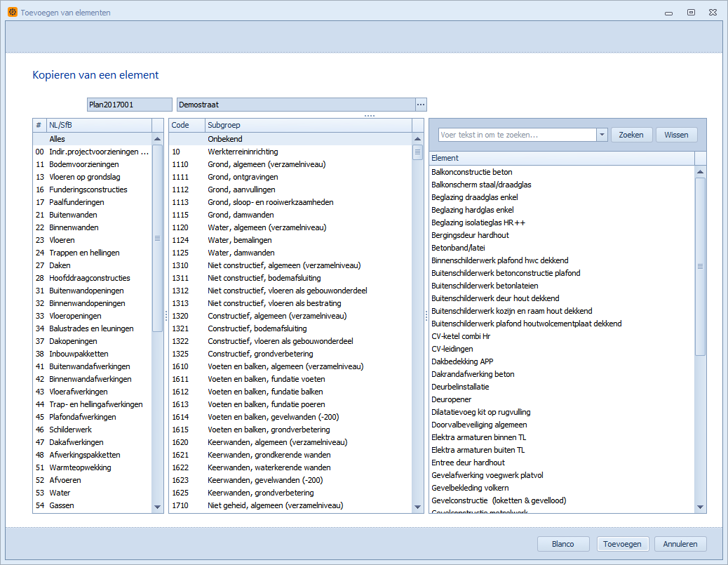Select 1325 Constructief, grondverbetering
The height and width of the screenshot is (565, 728).
pyautogui.click(x=290, y=354)
